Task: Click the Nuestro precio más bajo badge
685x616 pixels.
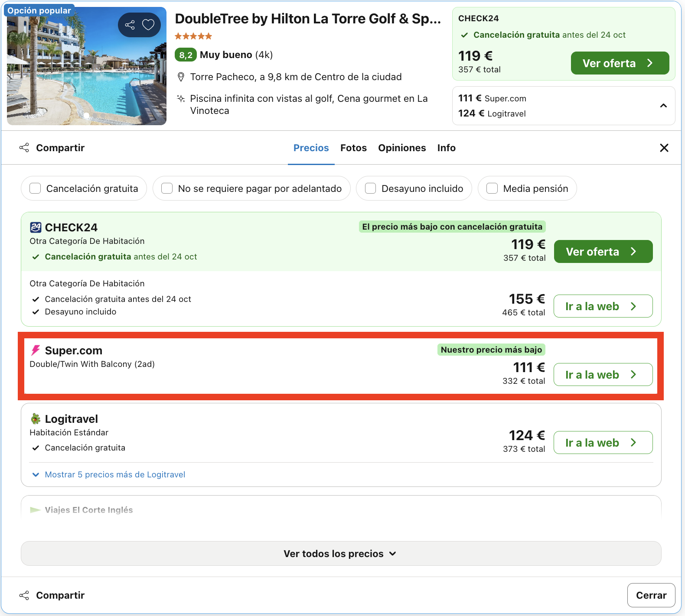Action: pyautogui.click(x=491, y=350)
